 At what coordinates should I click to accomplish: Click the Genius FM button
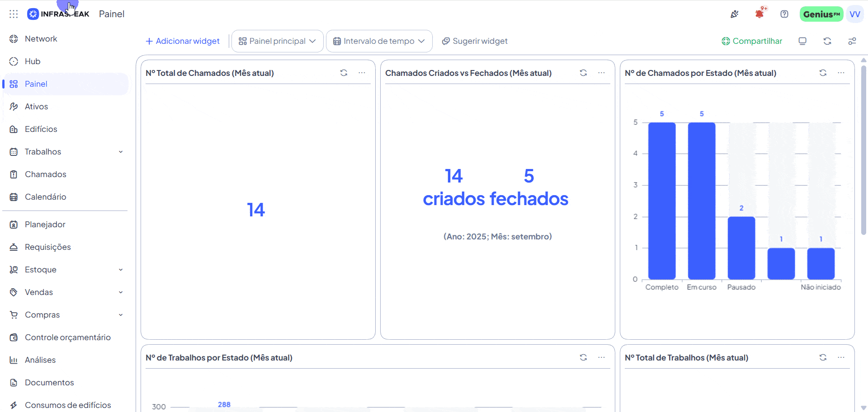click(x=821, y=14)
